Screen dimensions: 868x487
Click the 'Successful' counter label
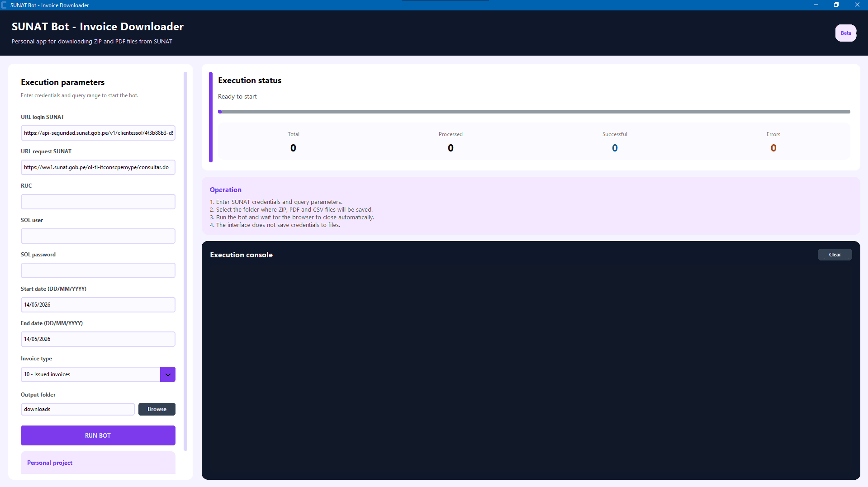pyautogui.click(x=614, y=134)
